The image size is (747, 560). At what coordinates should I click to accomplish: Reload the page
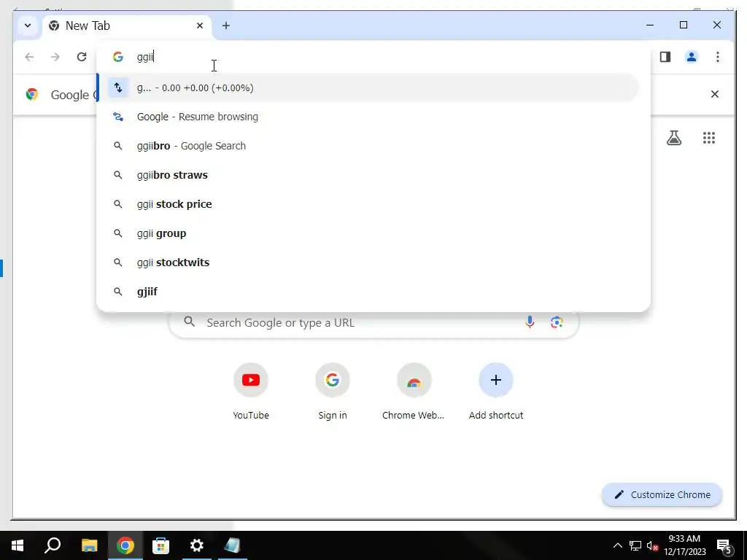pyautogui.click(x=82, y=57)
